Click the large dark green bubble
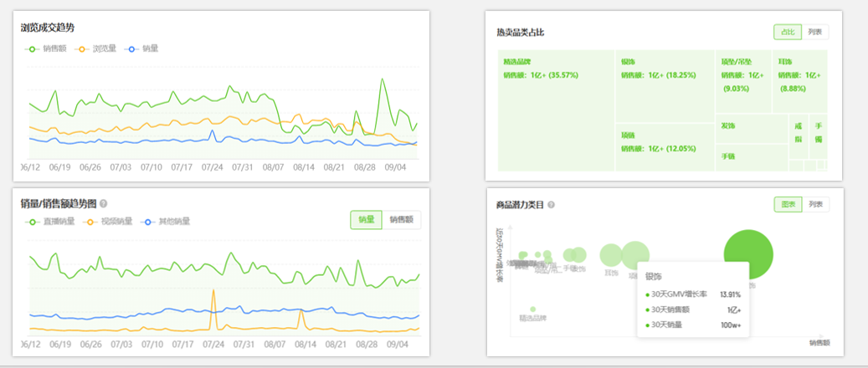 (748, 254)
